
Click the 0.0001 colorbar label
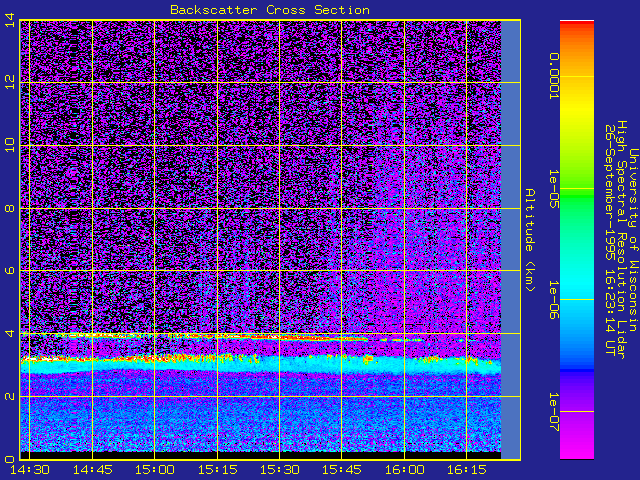click(553, 76)
